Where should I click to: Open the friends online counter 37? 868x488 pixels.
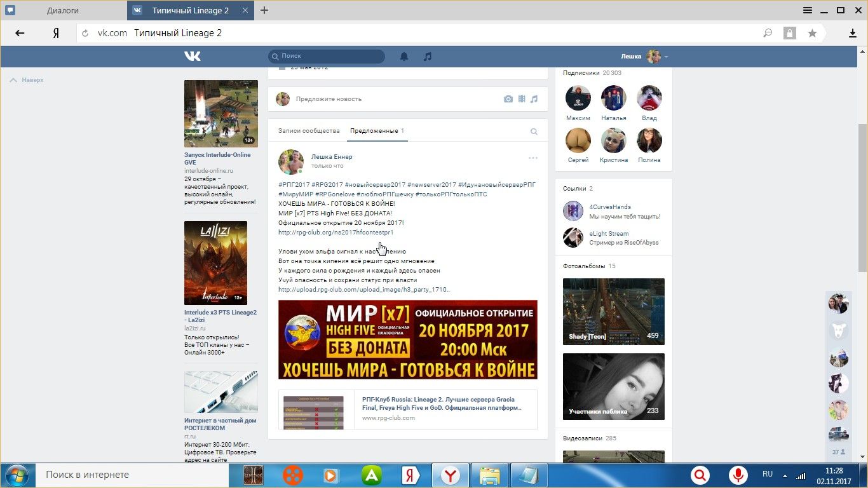(839, 452)
